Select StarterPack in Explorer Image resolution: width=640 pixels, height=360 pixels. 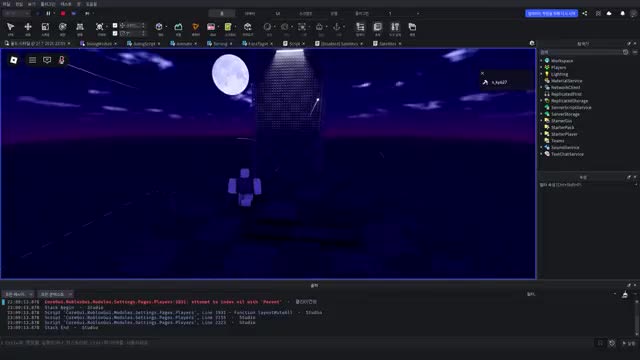tap(562, 128)
